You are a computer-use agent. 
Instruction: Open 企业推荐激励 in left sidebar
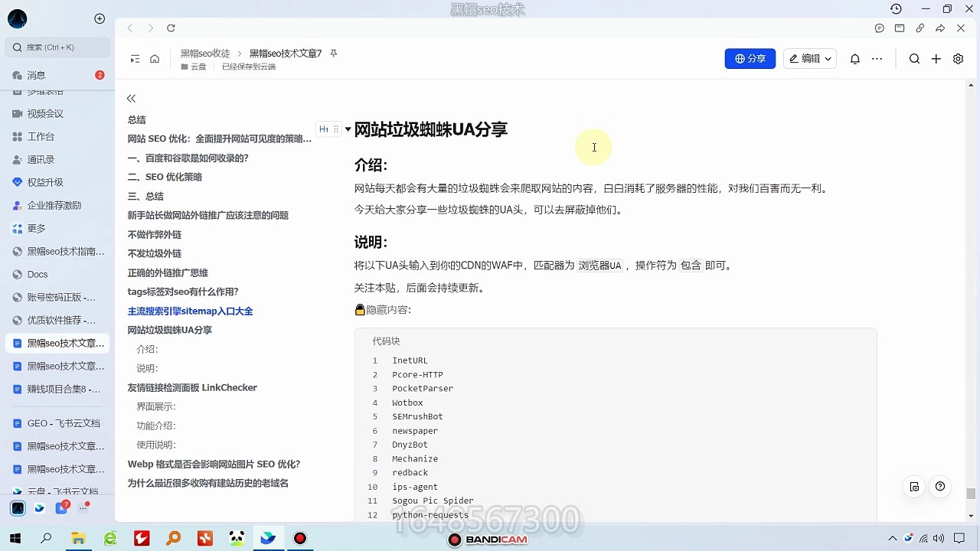[58, 205]
